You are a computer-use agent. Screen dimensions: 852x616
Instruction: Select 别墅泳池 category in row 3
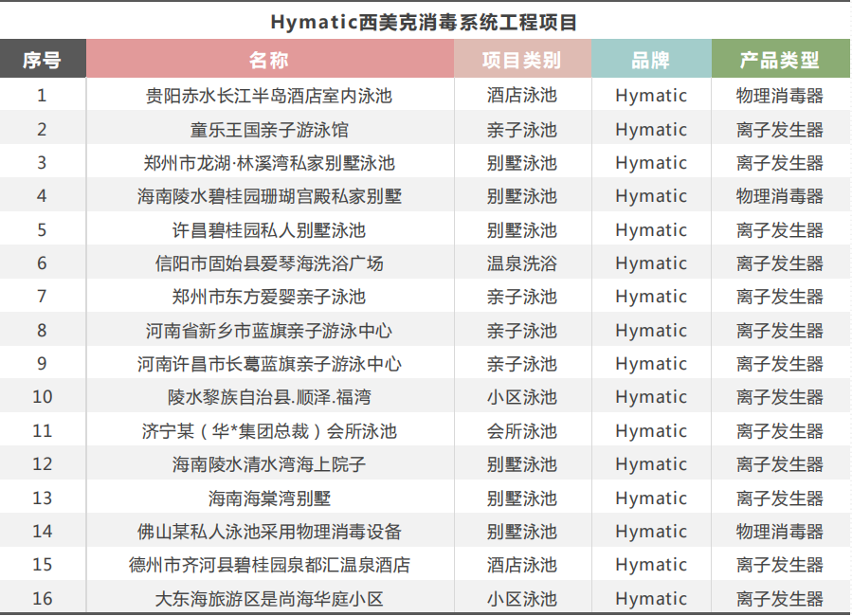522,163
